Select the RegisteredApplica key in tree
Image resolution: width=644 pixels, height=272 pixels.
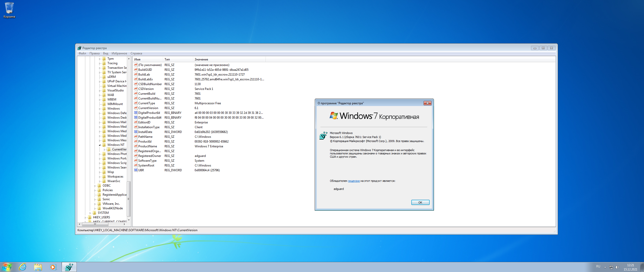coord(114,195)
